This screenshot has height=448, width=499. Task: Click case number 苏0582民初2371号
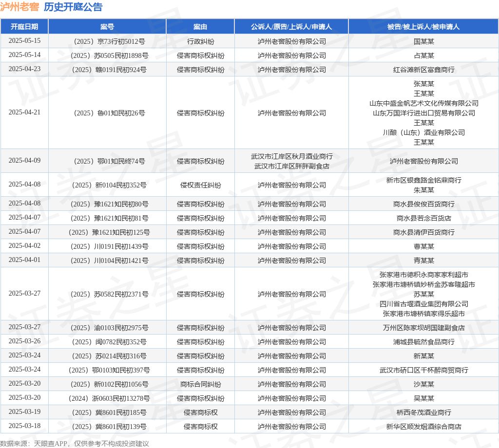pos(109,295)
